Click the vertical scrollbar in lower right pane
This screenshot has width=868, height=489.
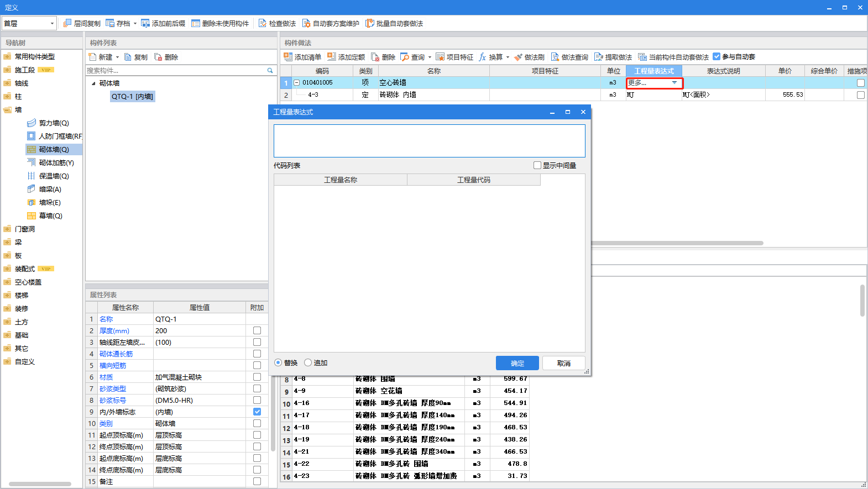(862, 301)
